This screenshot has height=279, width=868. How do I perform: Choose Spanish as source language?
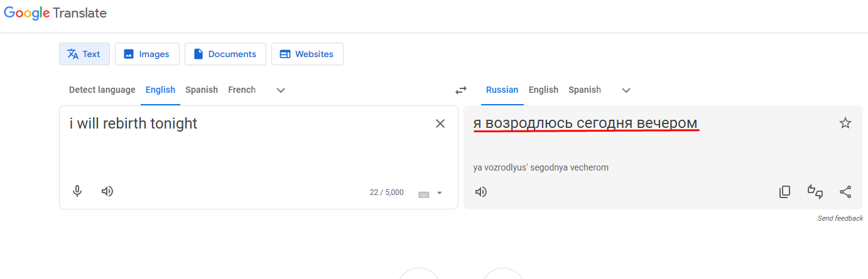point(202,90)
